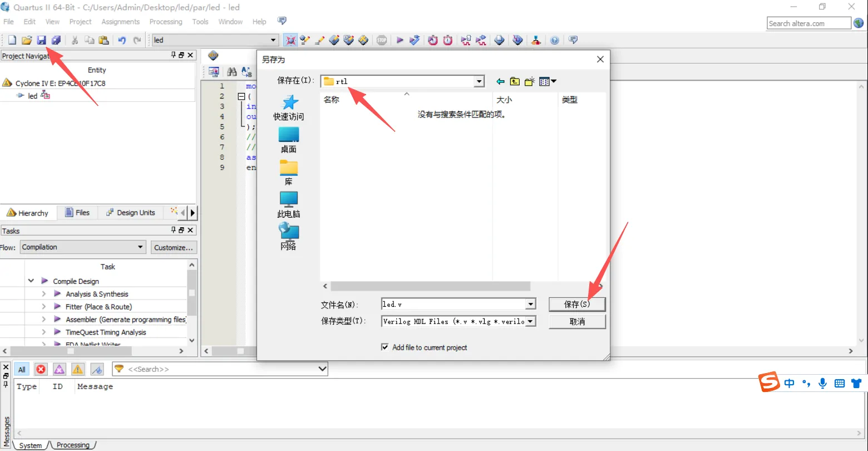
Task: Click the Cut scissors icon
Action: click(74, 40)
